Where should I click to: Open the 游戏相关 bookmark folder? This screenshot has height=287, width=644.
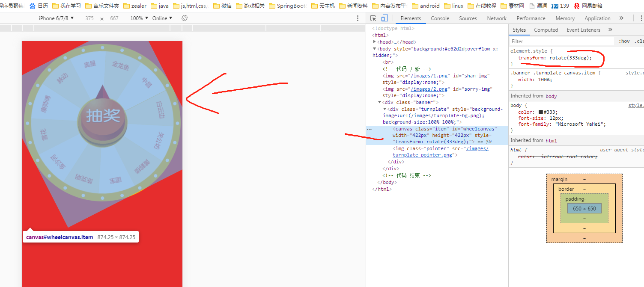tap(250, 6)
